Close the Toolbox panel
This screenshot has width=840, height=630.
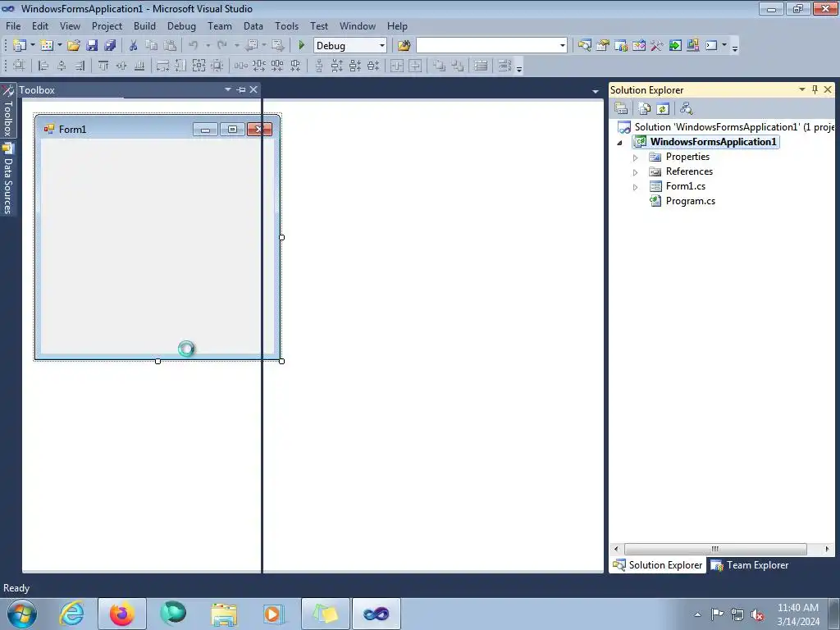pyautogui.click(x=253, y=89)
